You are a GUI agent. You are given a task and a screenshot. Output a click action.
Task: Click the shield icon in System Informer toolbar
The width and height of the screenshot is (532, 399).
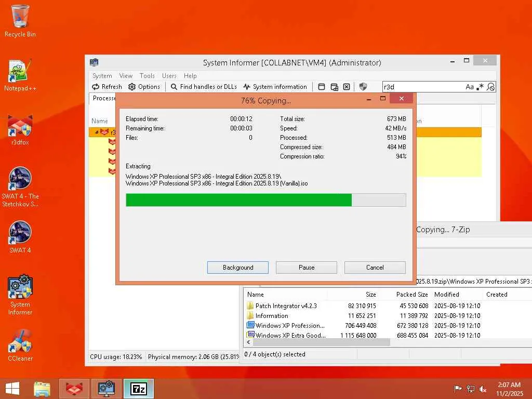click(x=363, y=87)
